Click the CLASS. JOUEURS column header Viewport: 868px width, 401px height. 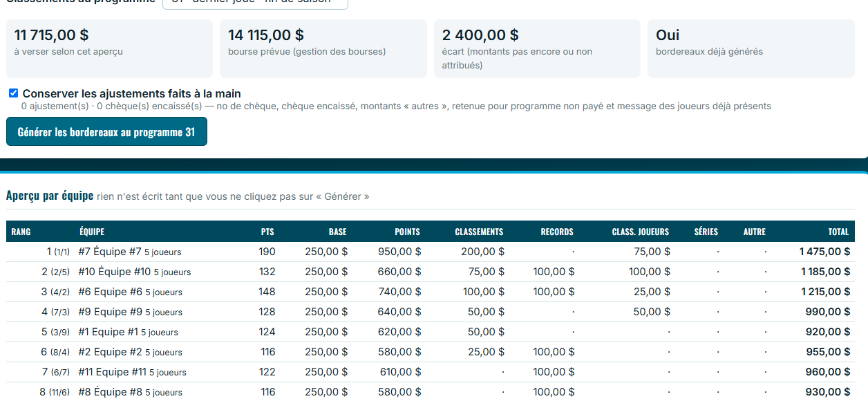coord(641,232)
